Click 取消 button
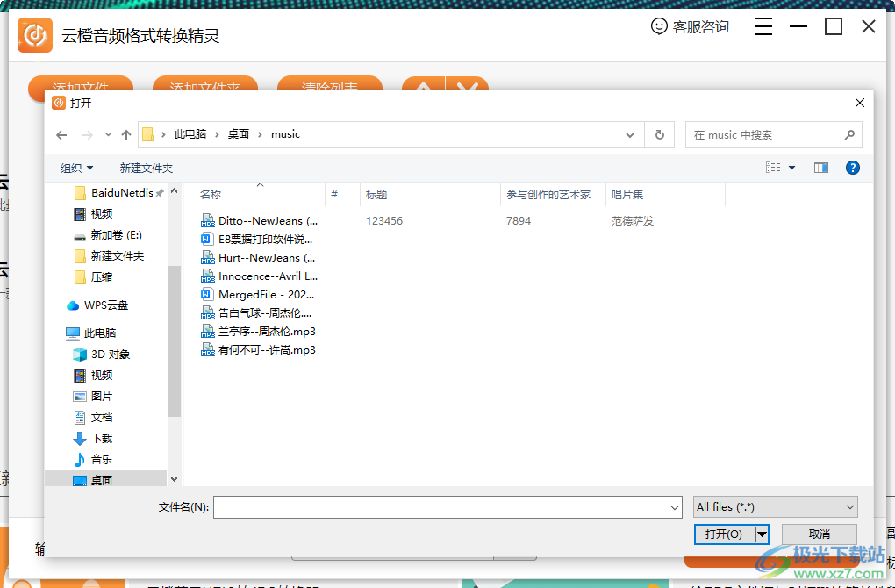This screenshot has width=895, height=588. (819, 534)
